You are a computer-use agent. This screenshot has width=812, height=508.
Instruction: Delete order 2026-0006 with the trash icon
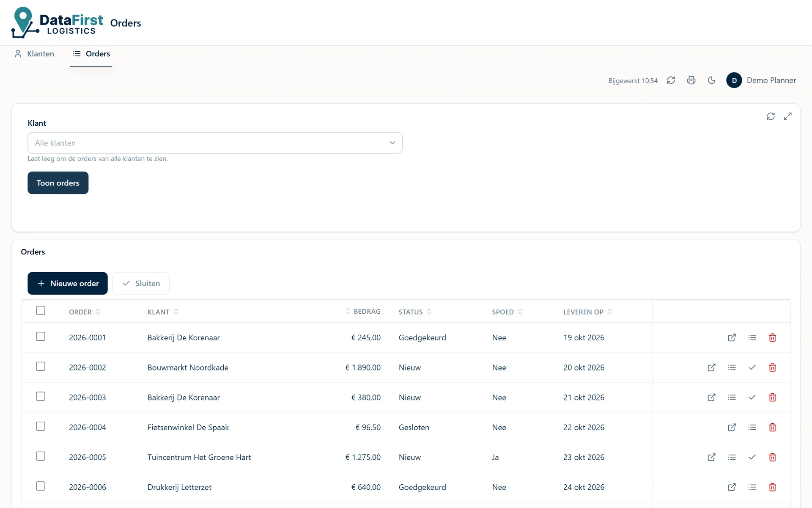[x=772, y=487]
